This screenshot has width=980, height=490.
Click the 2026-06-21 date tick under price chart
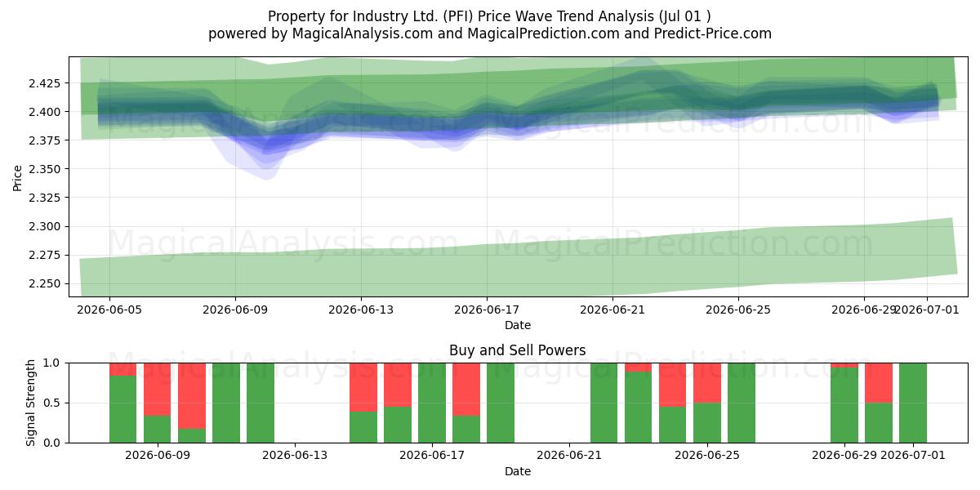612,310
